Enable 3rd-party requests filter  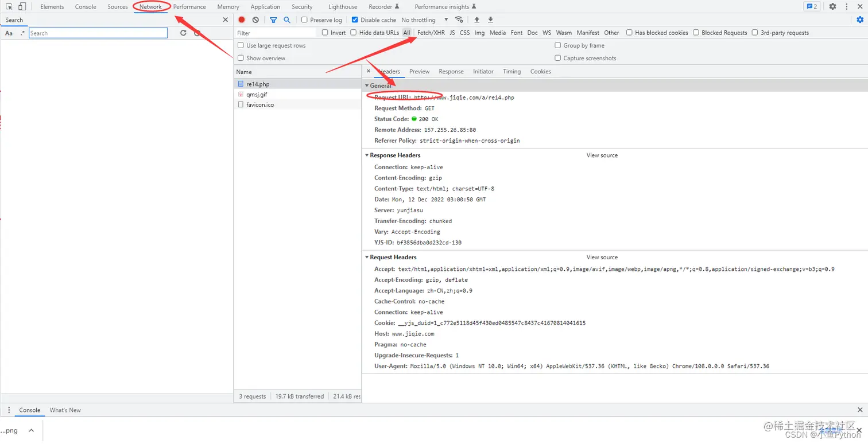pyautogui.click(x=755, y=33)
